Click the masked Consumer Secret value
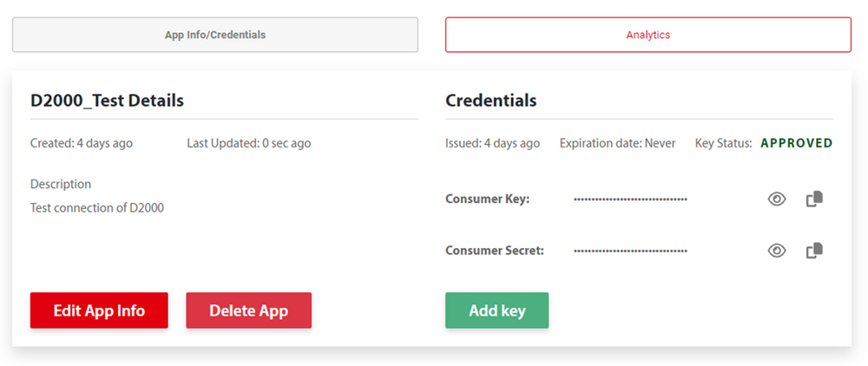 click(x=630, y=251)
